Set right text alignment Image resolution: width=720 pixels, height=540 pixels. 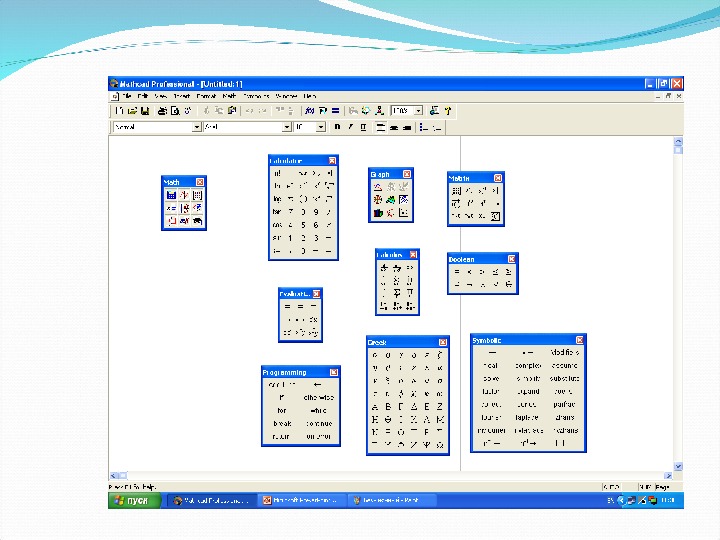[406, 127]
